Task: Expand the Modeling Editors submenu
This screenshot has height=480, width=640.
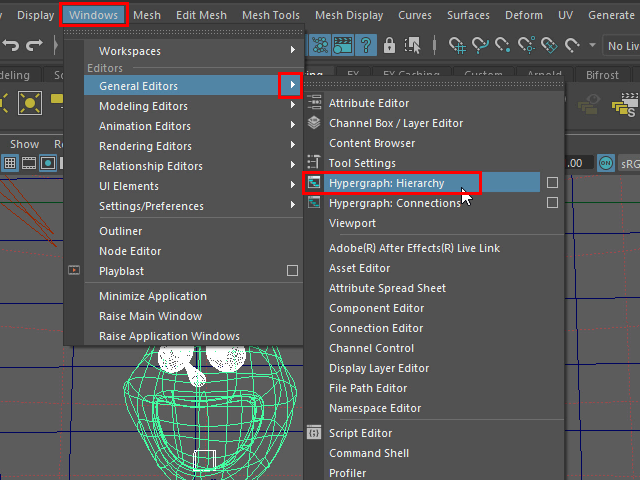Action: [x=292, y=106]
